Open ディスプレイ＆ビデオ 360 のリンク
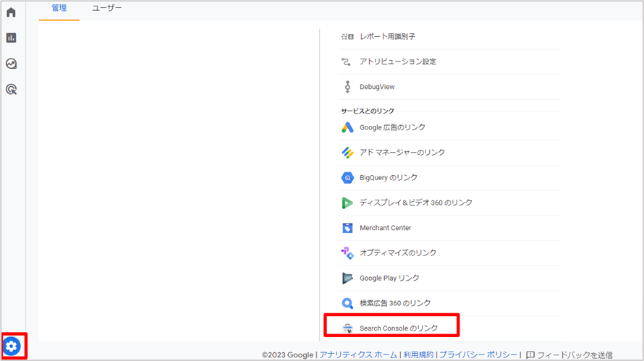This screenshot has width=644, height=361. point(416,203)
